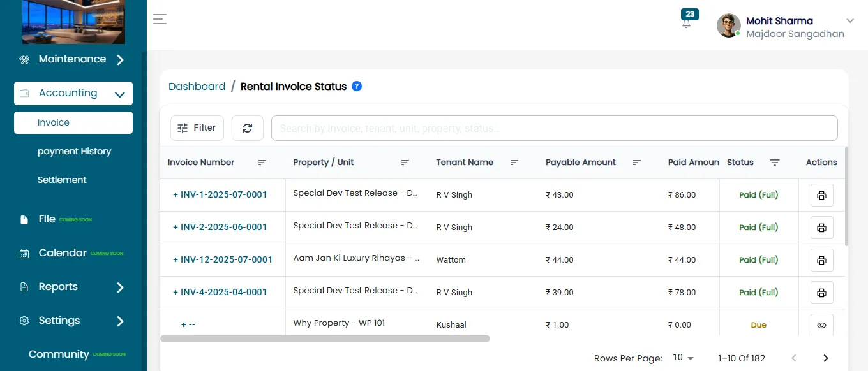
Task: Open Settlement submenu item
Action: [x=62, y=180]
